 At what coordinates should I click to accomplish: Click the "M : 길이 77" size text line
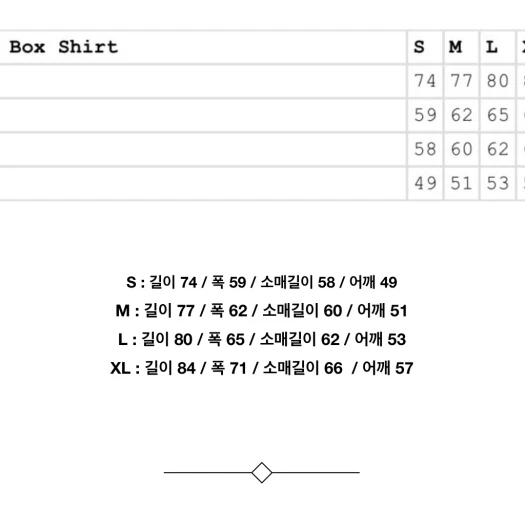pyautogui.click(x=261, y=311)
